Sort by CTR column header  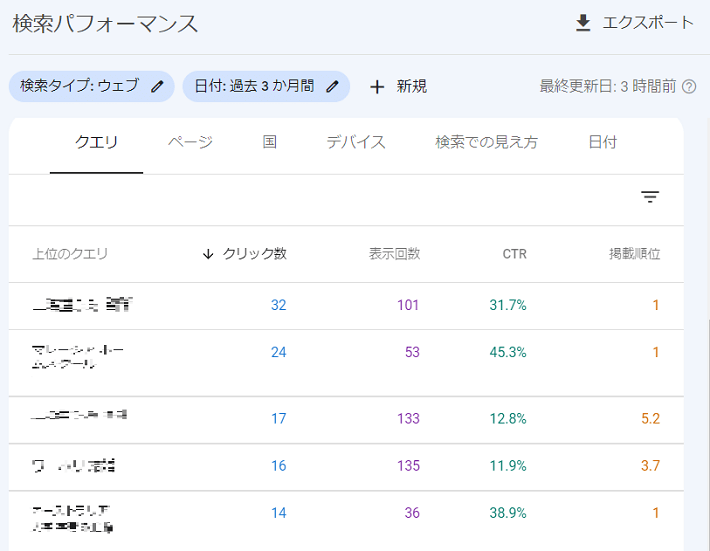click(514, 254)
